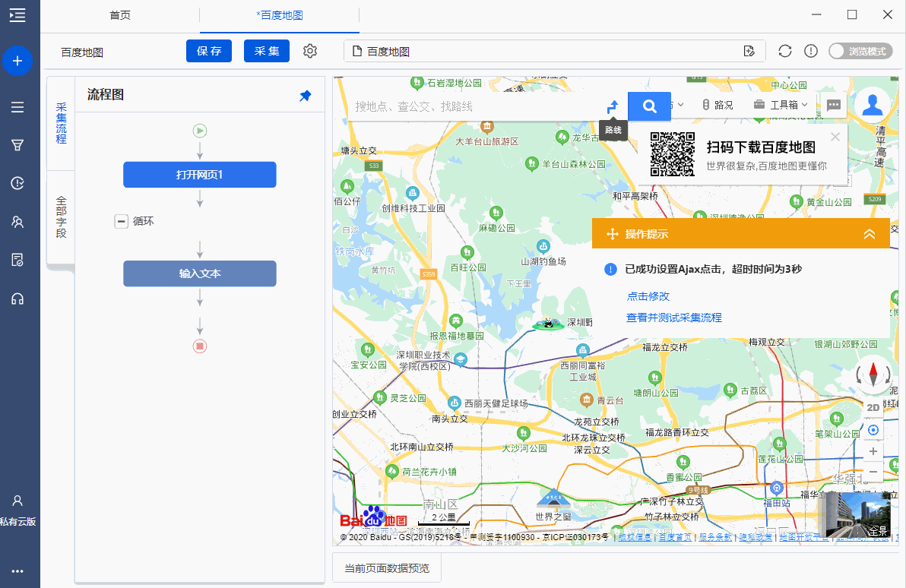Select the 输入文本 step
The image size is (906, 588).
(199, 273)
